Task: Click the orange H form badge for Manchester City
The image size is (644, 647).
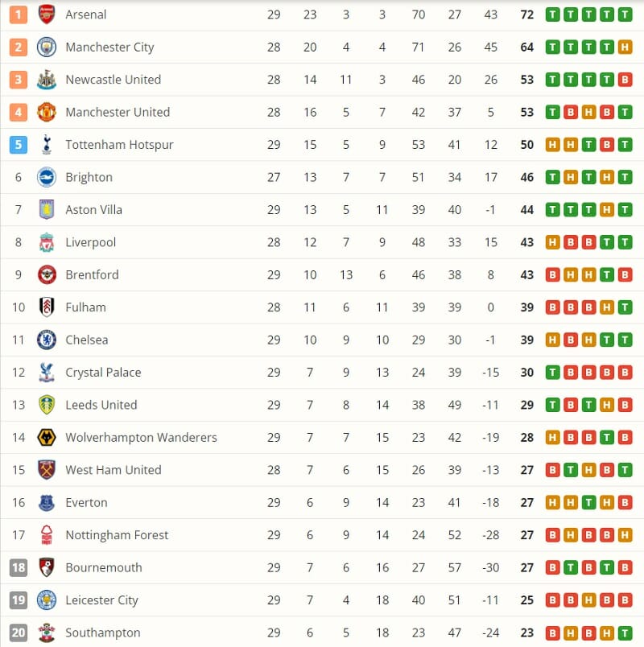Action: tap(625, 47)
